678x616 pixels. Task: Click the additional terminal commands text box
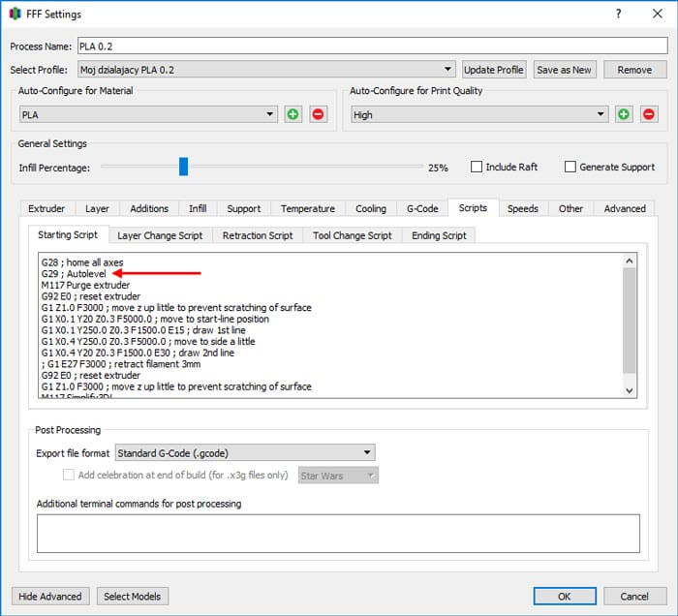click(338, 534)
